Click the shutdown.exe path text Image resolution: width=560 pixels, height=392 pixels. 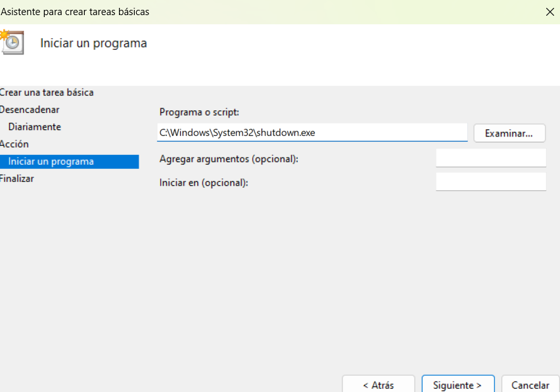point(237,132)
